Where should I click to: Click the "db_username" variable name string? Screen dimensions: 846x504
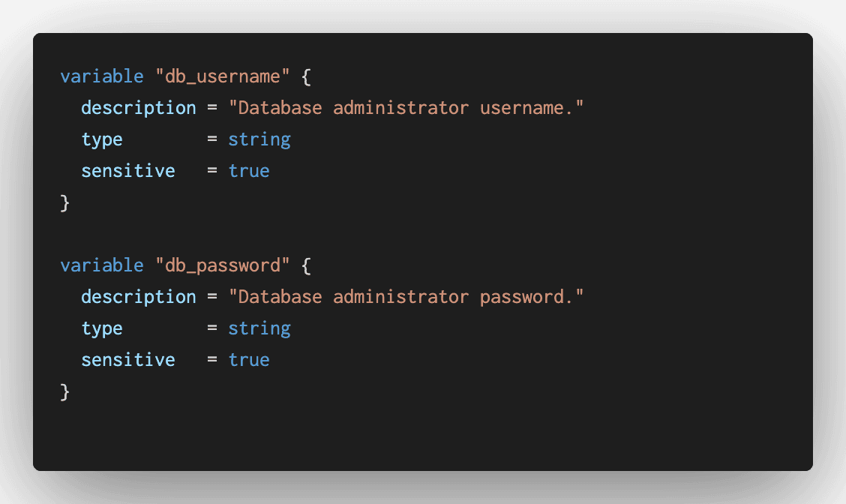(x=222, y=76)
